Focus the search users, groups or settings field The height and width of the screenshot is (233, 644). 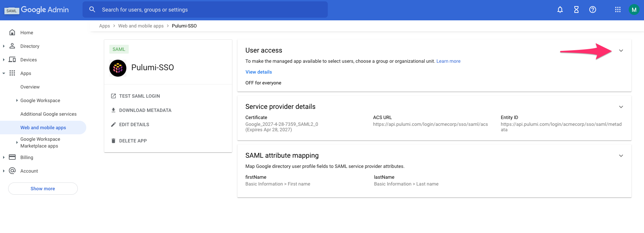(205, 9)
